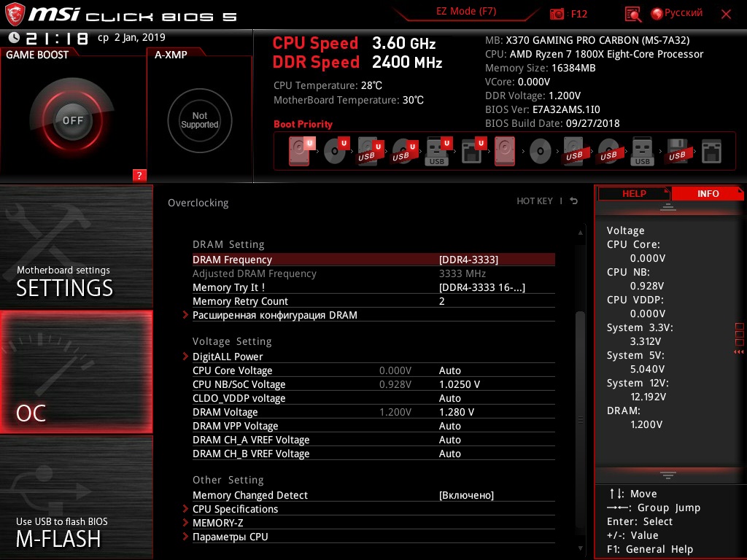Click the MSI dragon shield logo
This screenshot has width=747, height=560.
click(15, 14)
